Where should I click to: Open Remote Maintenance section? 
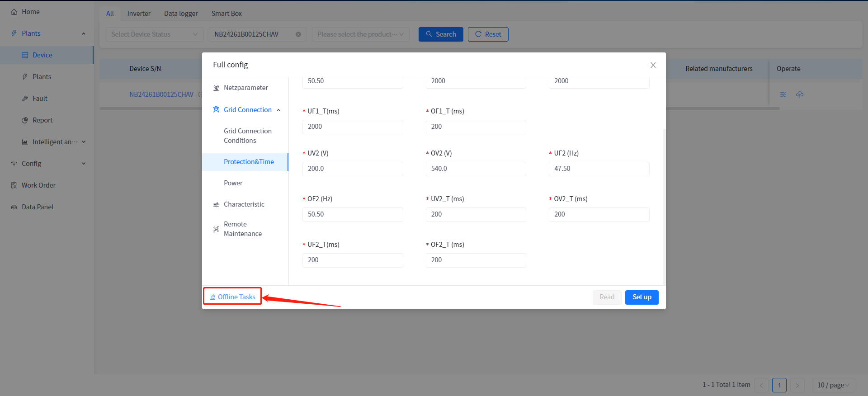[x=242, y=229]
